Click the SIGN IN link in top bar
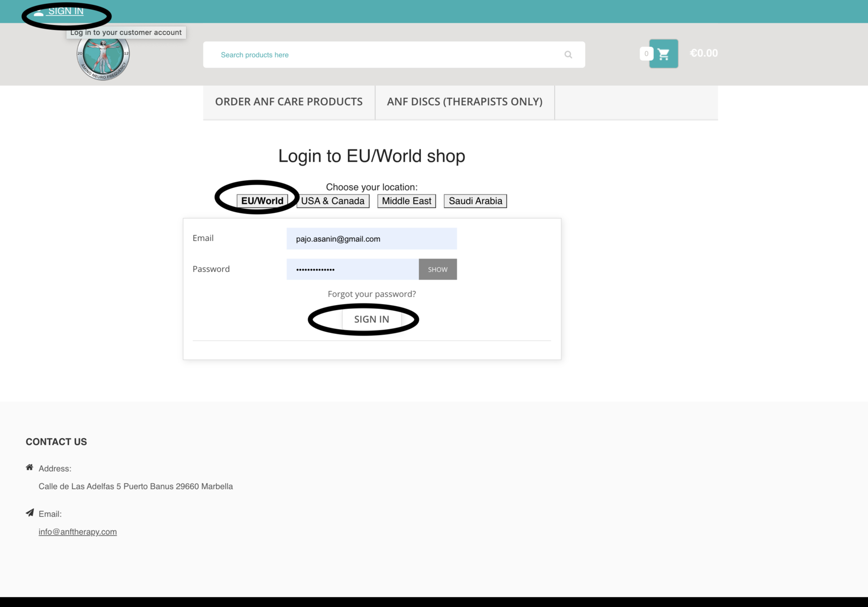Viewport: 868px width, 607px height. click(x=66, y=11)
